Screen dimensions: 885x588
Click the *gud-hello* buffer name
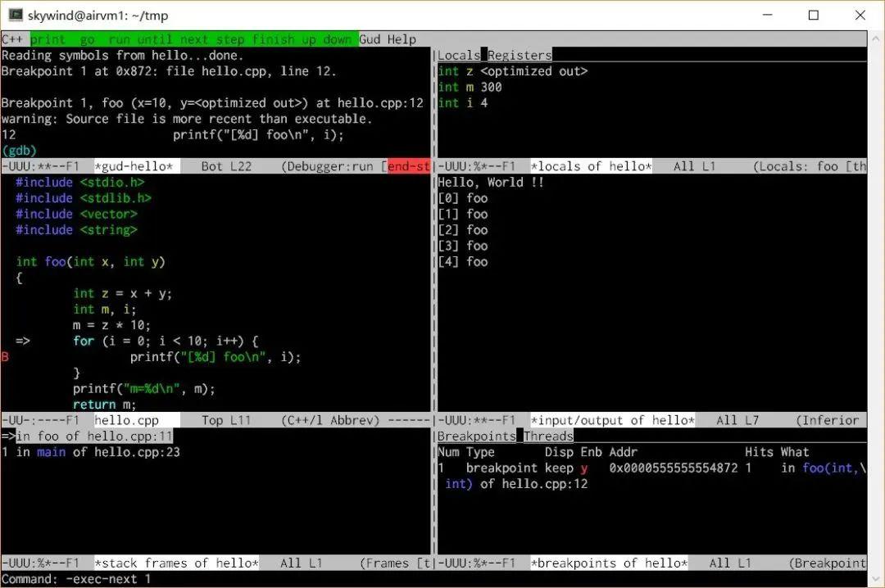134,166
